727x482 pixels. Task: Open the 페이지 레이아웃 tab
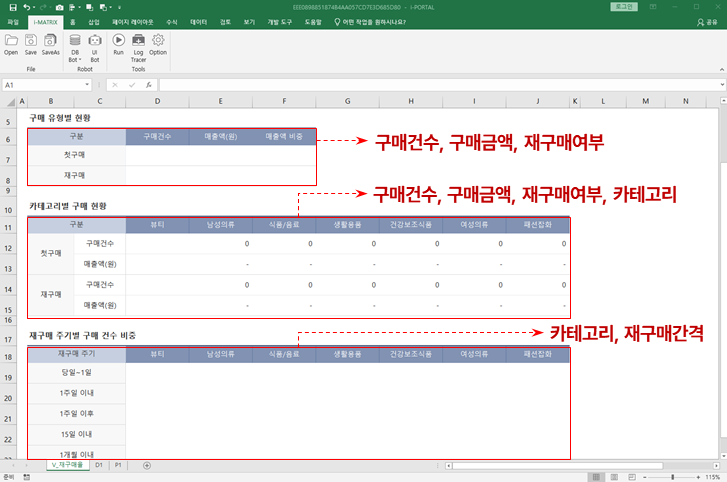click(133, 22)
